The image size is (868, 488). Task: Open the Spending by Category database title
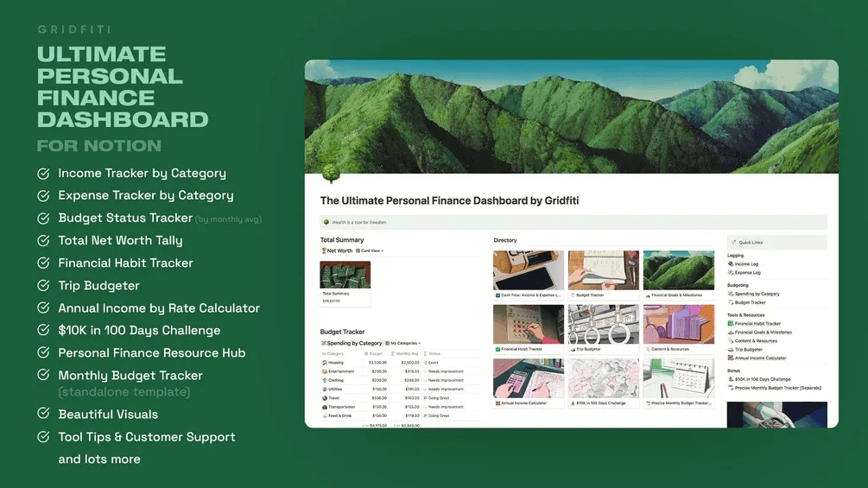354,343
